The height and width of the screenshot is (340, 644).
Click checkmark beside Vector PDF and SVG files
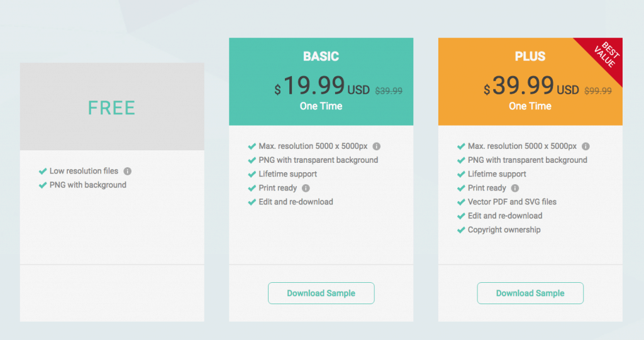coord(461,202)
